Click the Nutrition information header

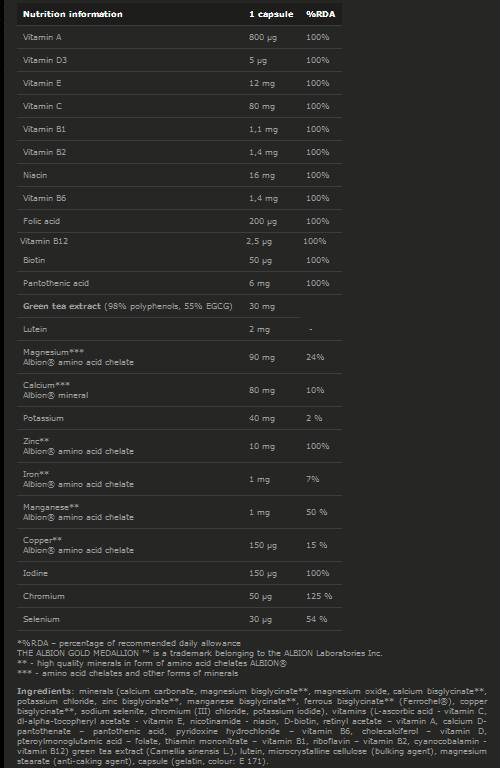pos(72,14)
